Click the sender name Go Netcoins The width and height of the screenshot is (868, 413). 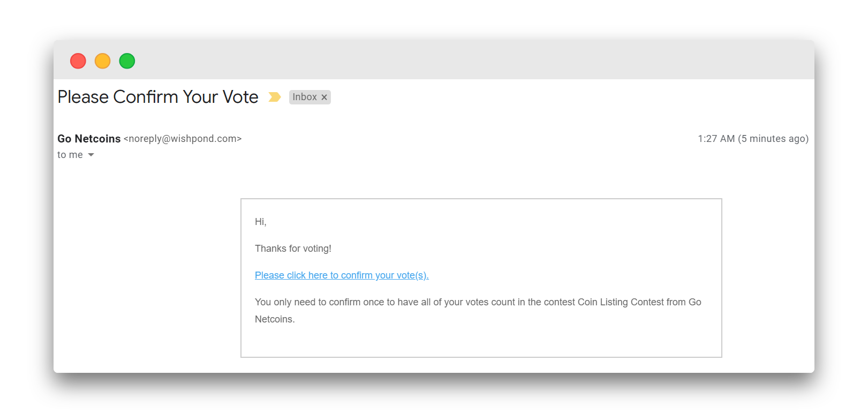click(x=89, y=139)
